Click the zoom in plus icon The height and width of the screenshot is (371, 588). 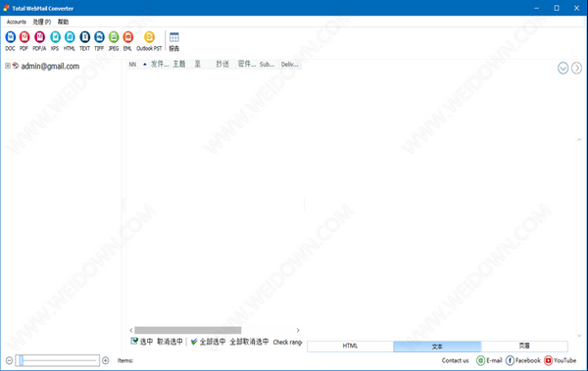106,360
